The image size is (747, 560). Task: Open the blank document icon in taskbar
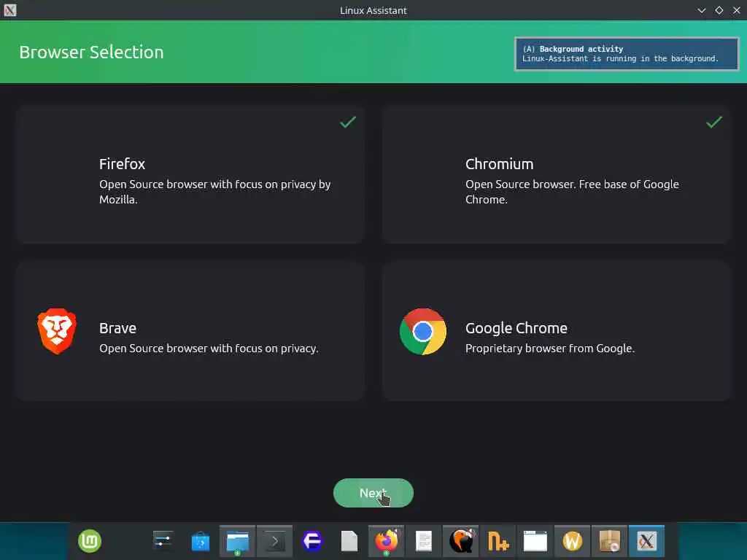349,542
